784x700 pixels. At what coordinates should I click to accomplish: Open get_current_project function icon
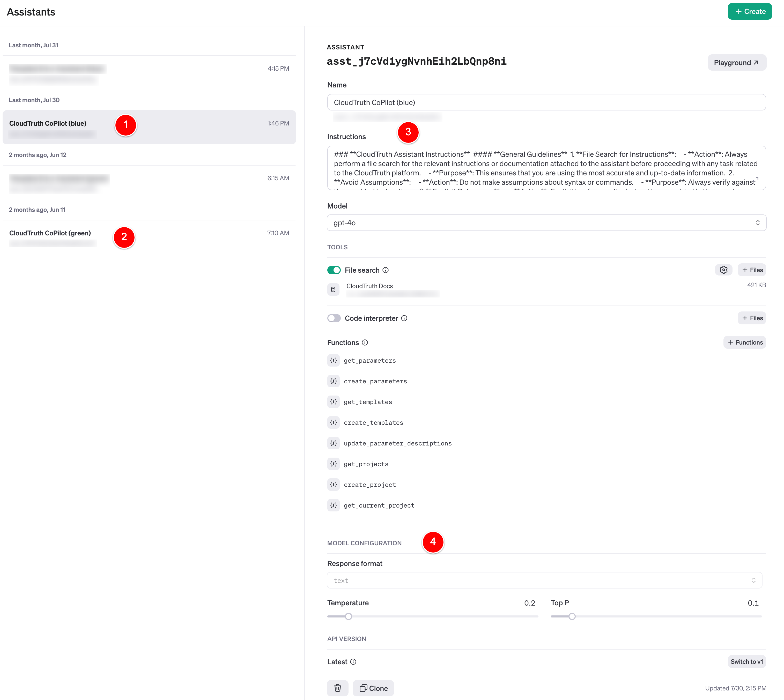click(x=333, y=505)
